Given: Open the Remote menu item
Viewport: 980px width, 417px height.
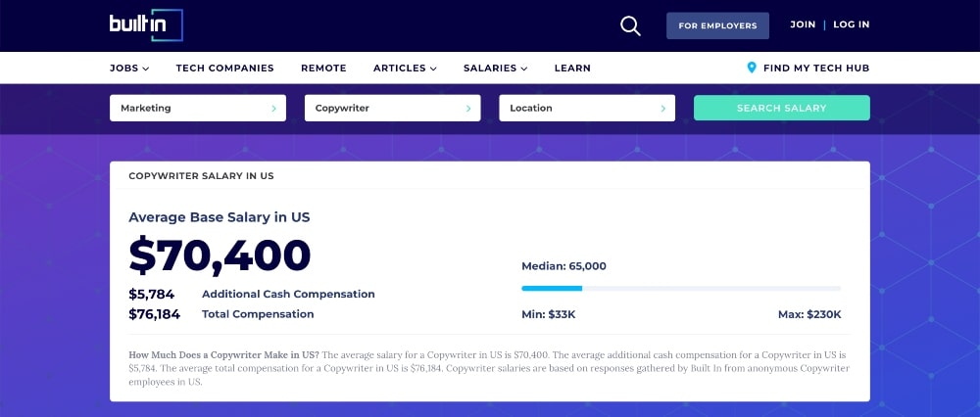Looking at the screenshot, I should [x=323, y=69].
